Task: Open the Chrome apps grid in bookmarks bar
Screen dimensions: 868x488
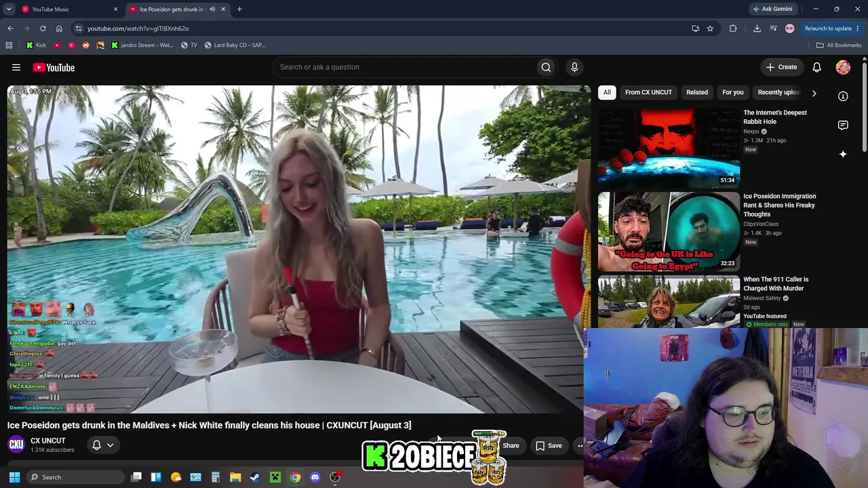Action: [x=9, y=45]
